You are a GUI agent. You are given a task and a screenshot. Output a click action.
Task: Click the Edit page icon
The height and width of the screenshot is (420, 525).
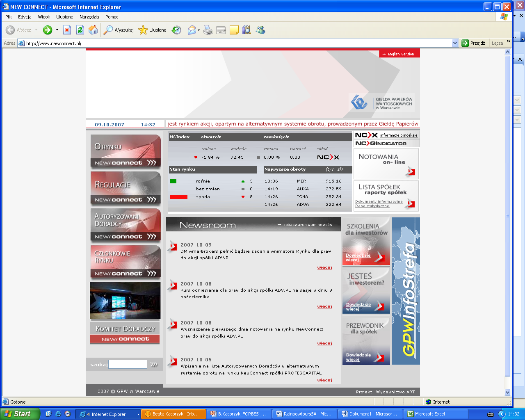221,30
